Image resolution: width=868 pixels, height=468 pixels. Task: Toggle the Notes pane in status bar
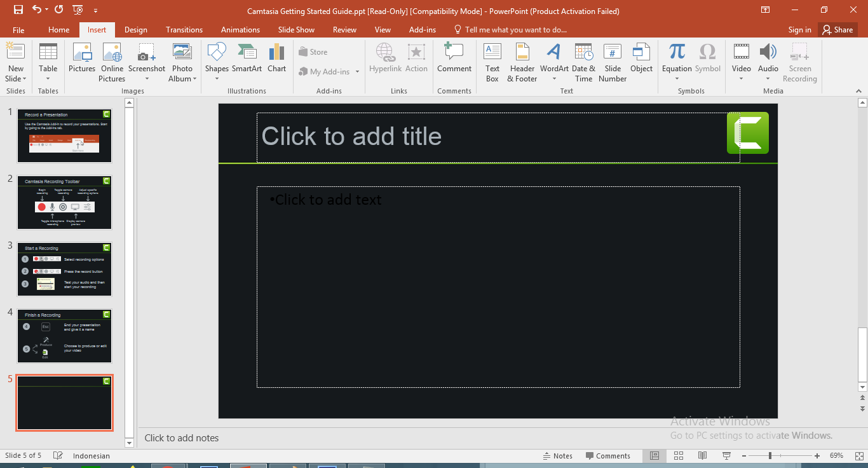[x=557, y=456]
